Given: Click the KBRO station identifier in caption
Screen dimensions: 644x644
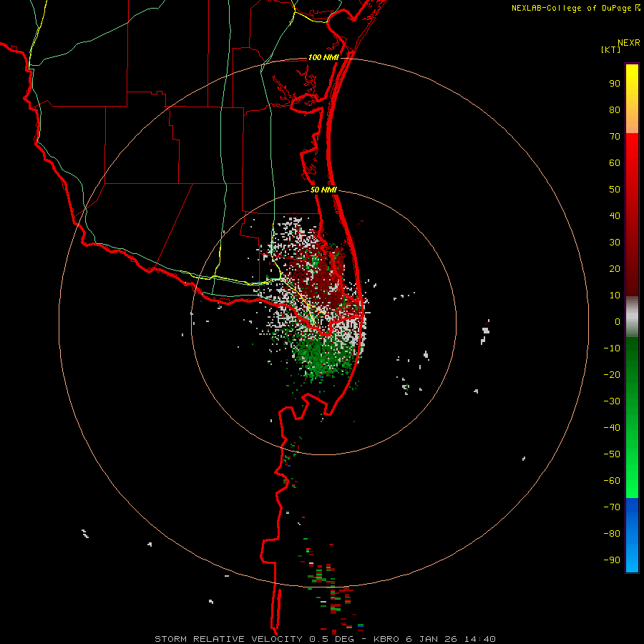Looking at the screenshot, I should point(388,639).
